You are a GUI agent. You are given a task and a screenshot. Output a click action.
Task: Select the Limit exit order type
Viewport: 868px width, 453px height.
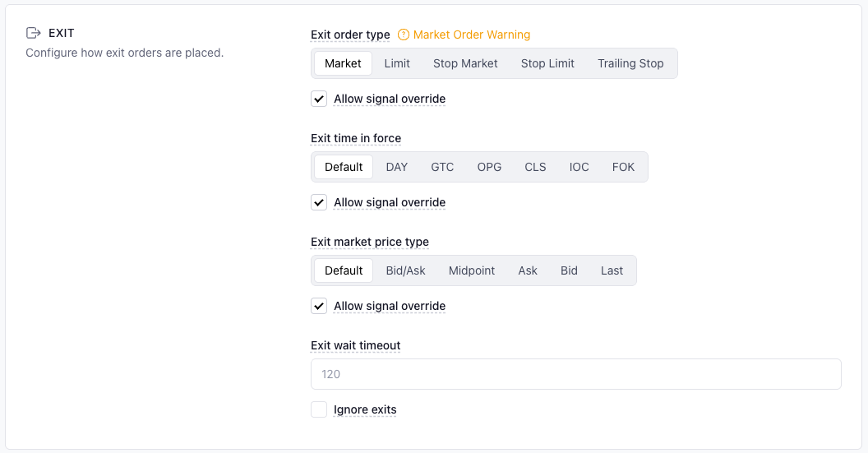pos(397,63)
